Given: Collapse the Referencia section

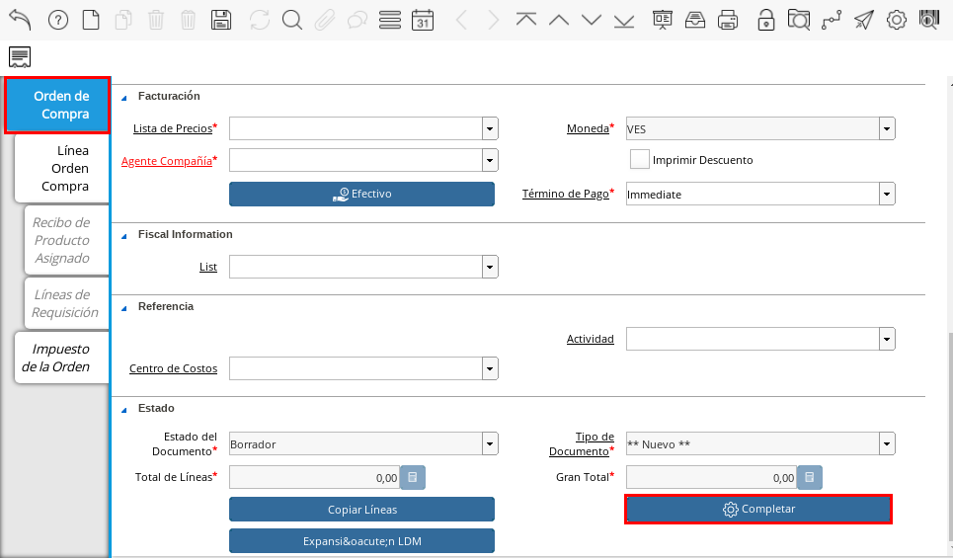Looking at the screenshot, I should [124, 308].
